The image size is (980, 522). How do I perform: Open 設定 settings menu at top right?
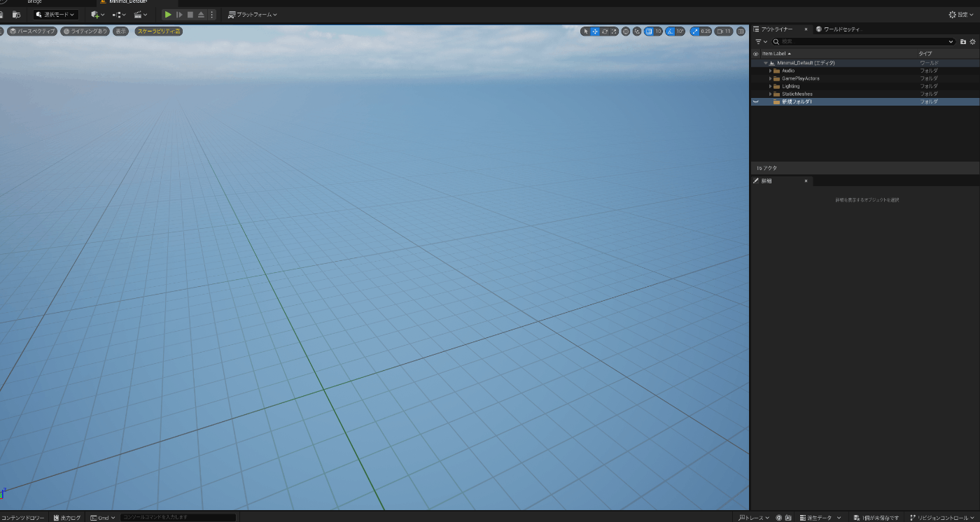pyautogui.click(x=962, y=14)
